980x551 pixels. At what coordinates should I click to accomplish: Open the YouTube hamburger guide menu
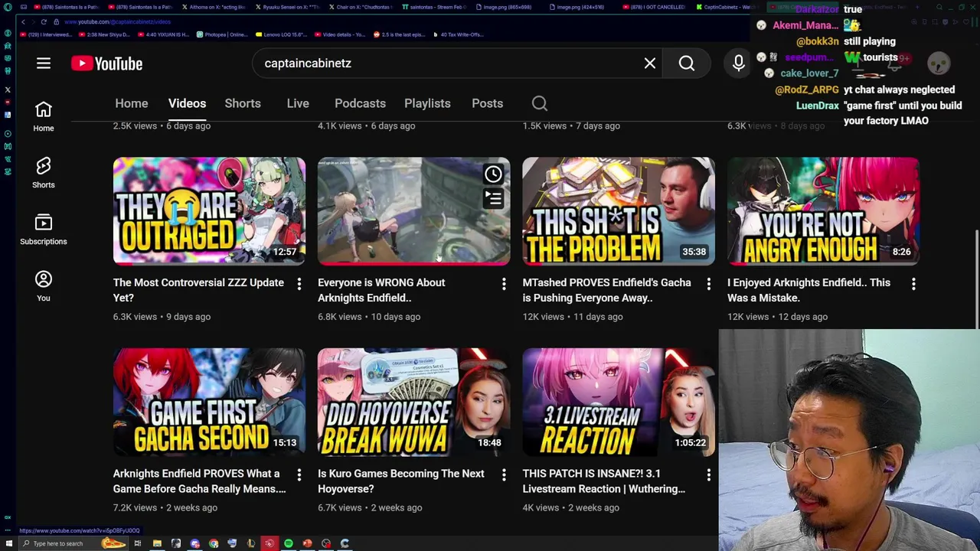[x=44, y=64]
